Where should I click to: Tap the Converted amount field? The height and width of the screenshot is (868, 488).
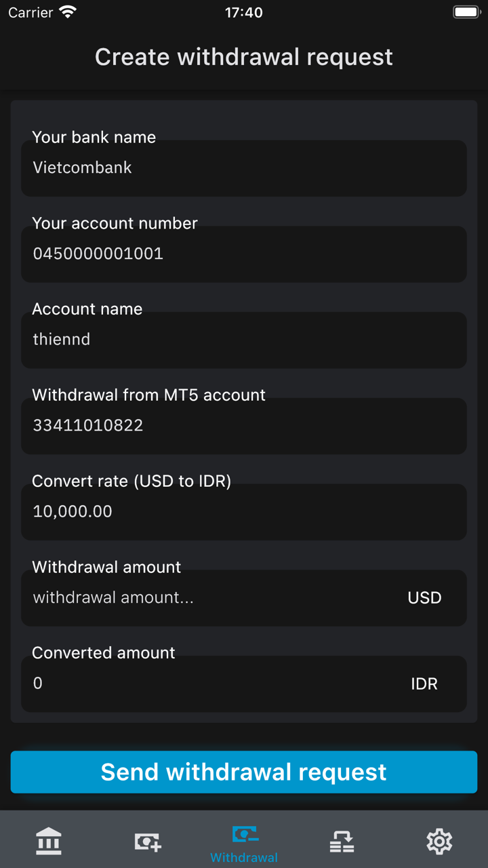[210, 684]
